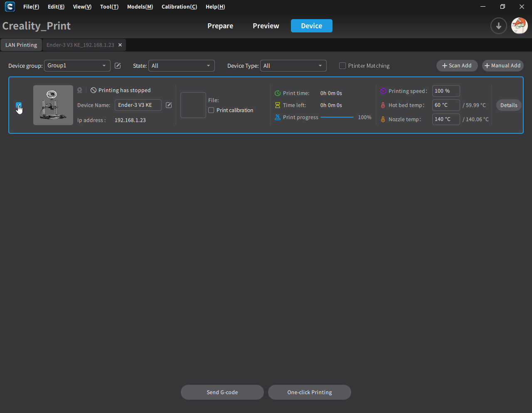Click the 59.99 °C actual bed temperature
The height and width of the screenshot is (413, 532).
click(474, 105)
